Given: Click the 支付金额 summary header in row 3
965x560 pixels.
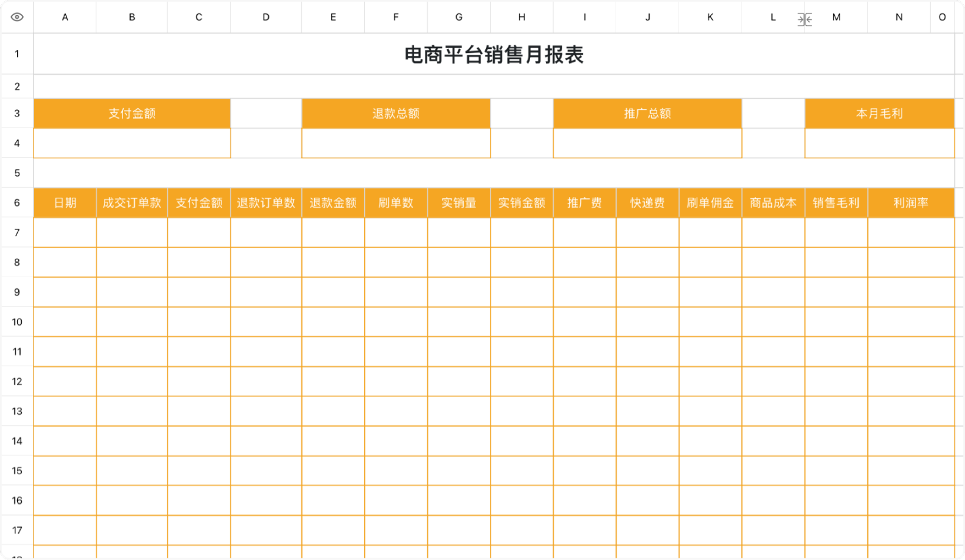Looking at the screenshot, I should click(x=132, y=114).
